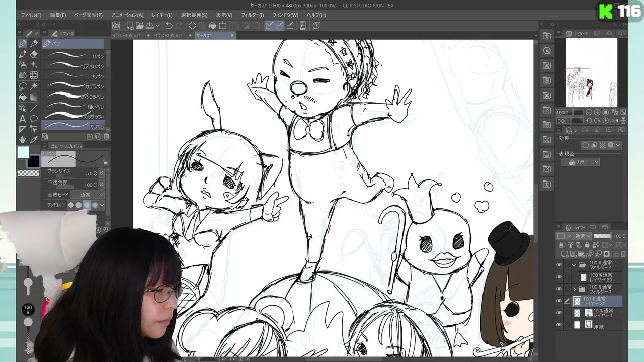This screenshot has width=644, height=362.
Task: Tick the checkbox beside レイヤー 29
Action: [567, 277]
